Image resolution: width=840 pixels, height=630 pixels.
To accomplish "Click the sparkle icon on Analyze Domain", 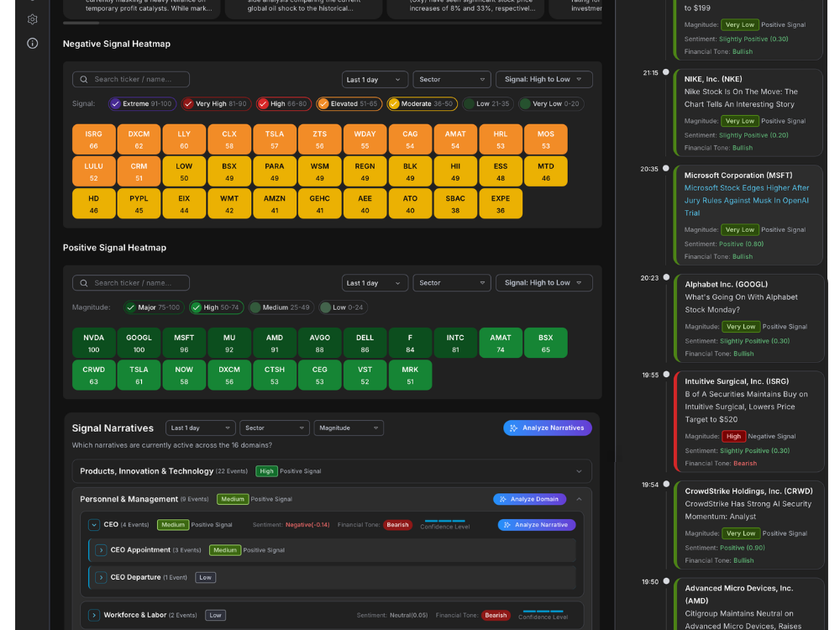I will click(503, 499).
